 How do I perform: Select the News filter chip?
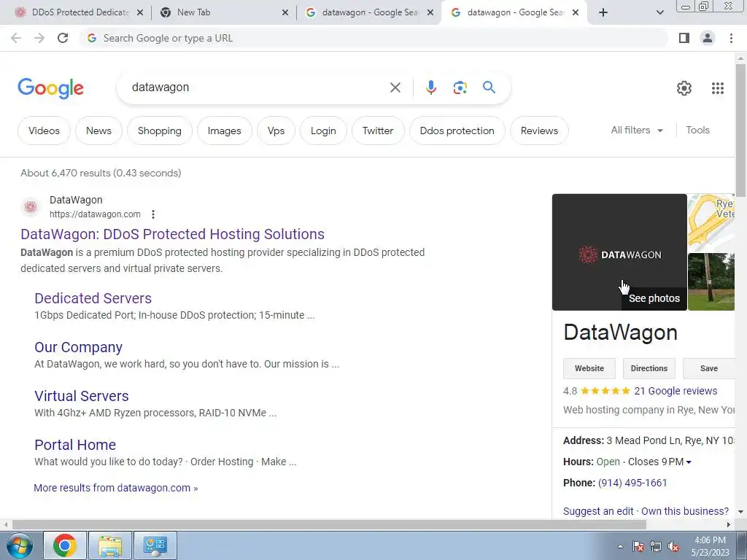point(98,131)
